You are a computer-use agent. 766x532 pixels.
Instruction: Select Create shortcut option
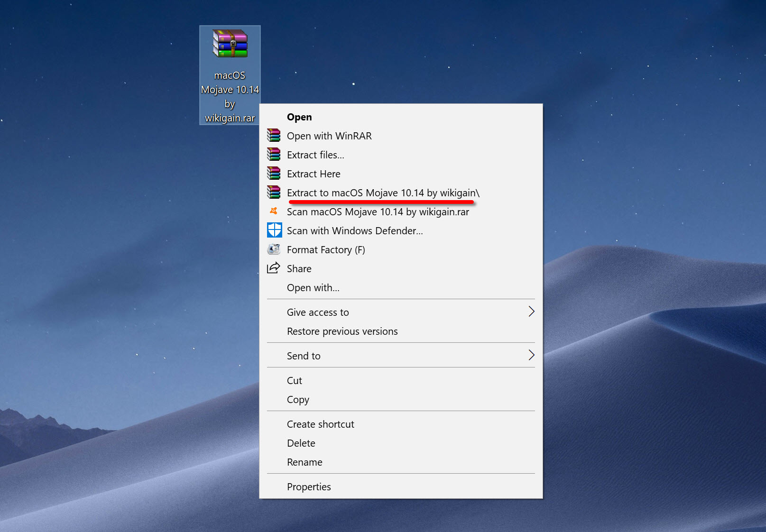point(320,424)
